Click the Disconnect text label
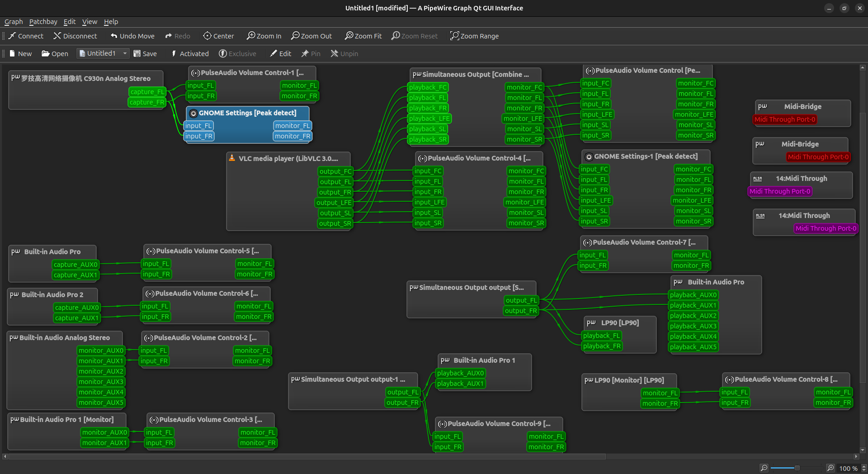This screenshot has width=868, height=474. point(80,36)
